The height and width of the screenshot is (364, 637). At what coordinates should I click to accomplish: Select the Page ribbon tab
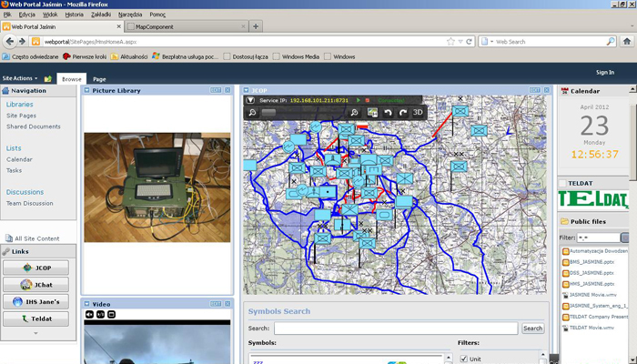point(99,79)
